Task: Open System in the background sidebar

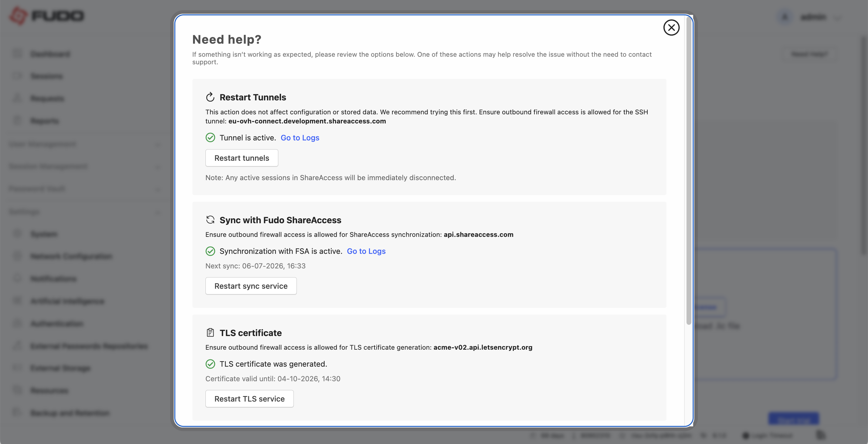Action: pyautogui.click(x=44, y=234)
